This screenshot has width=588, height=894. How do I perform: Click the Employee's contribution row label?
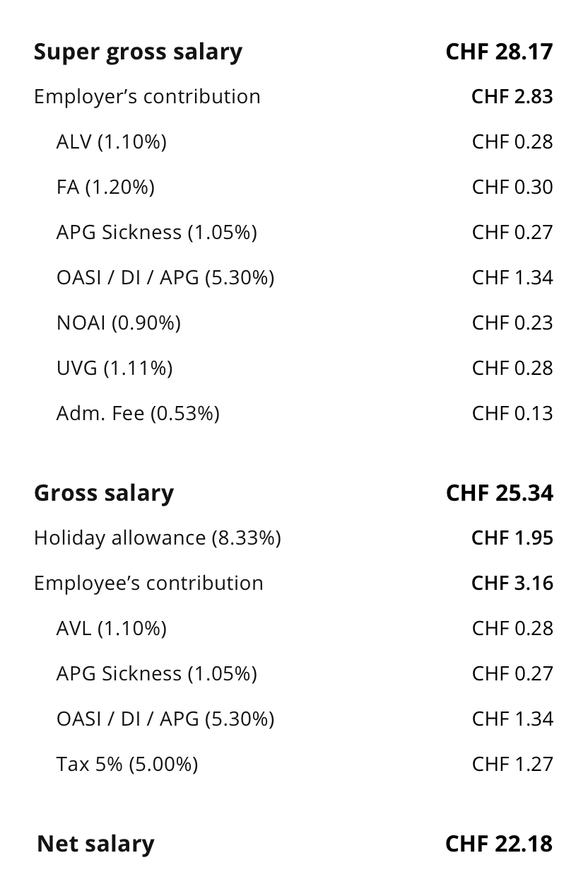click(148, 583)
